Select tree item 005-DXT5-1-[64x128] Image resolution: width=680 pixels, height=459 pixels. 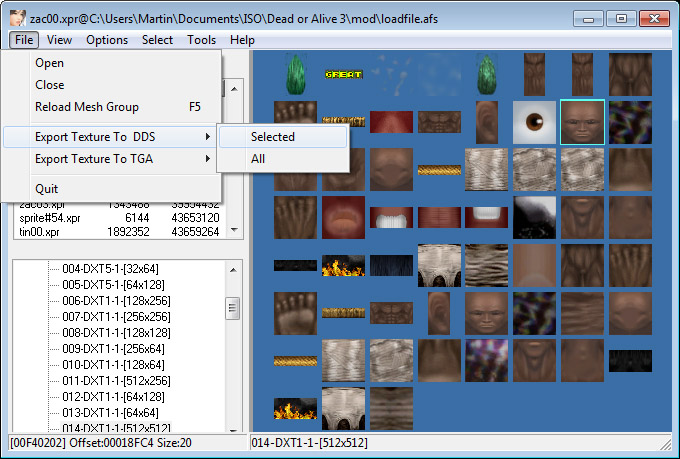pos(114,285)
